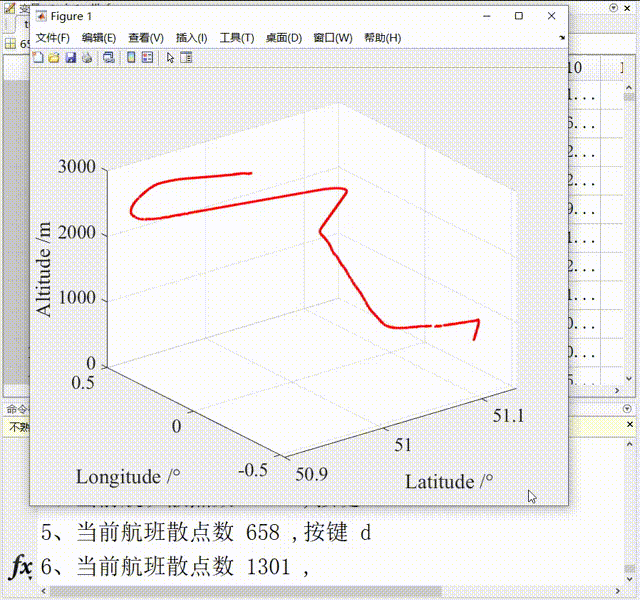The height and width of the screenshot is (600, 640).
Task: Open the 帮助(H) menu
Action: coord(382,38)
